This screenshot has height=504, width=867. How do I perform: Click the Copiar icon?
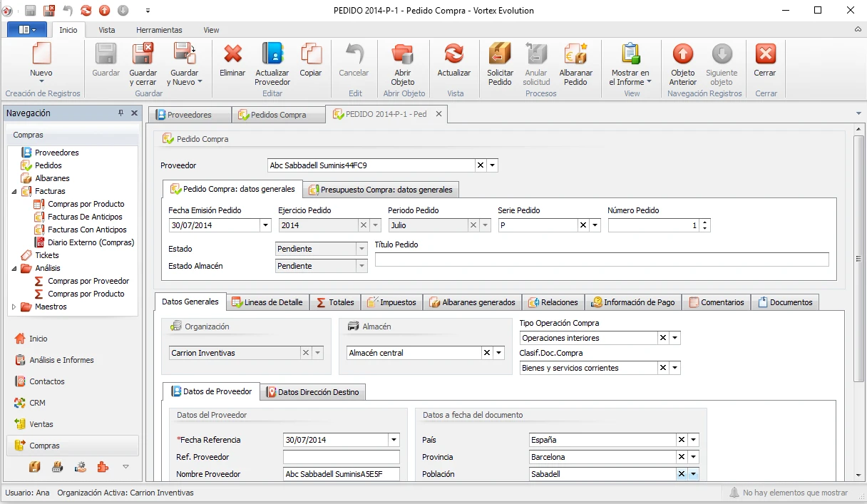[311, 54]
